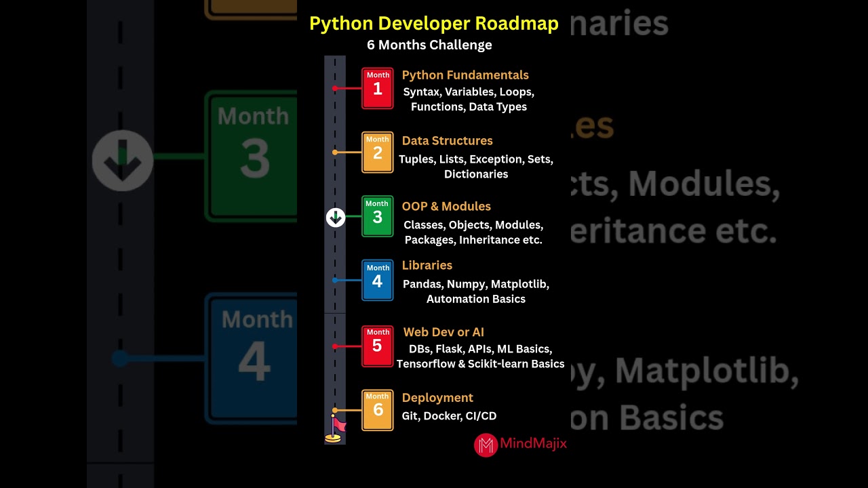Click the MindMajix logo icon
Screen dimensions: 868x488
pos(486,445)
